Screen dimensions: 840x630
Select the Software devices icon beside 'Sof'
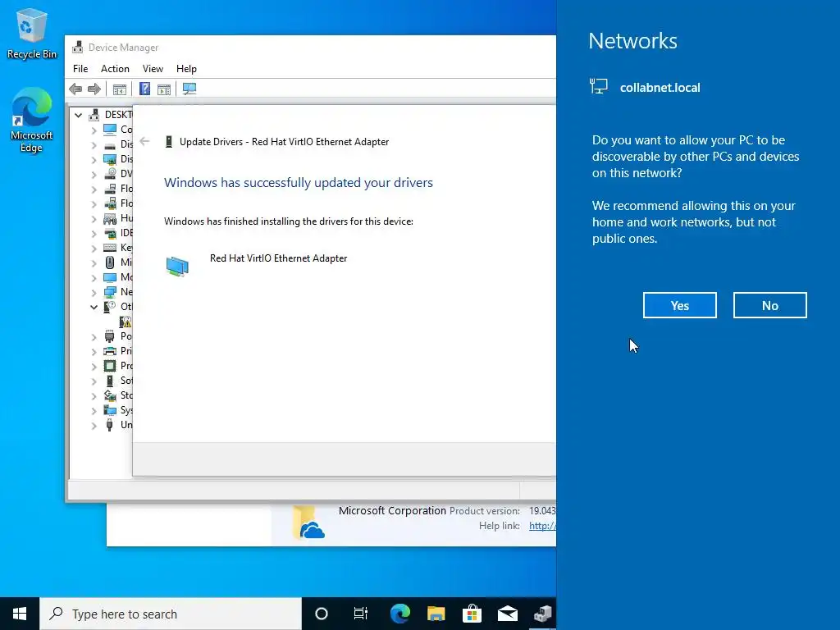(x=110, y=381)
